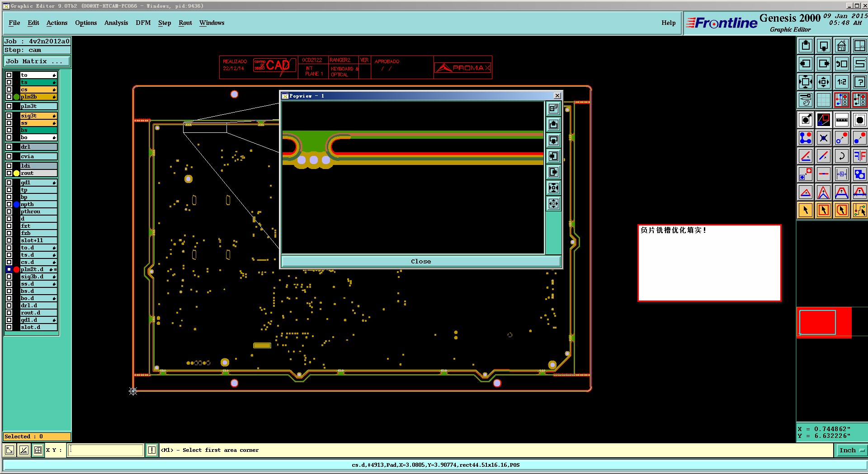Click the Popview home icon

553,108
